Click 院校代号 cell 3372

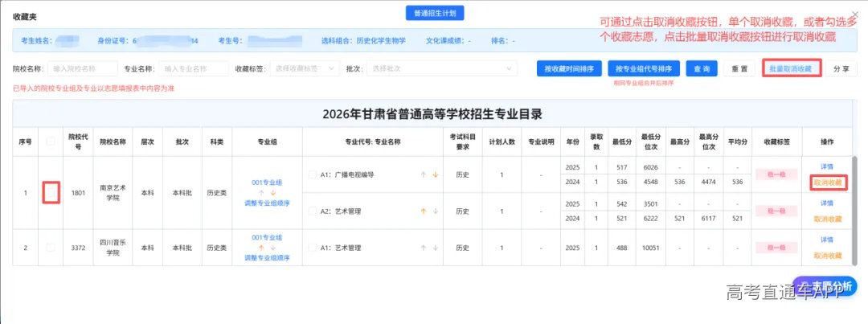coord(78,248)
